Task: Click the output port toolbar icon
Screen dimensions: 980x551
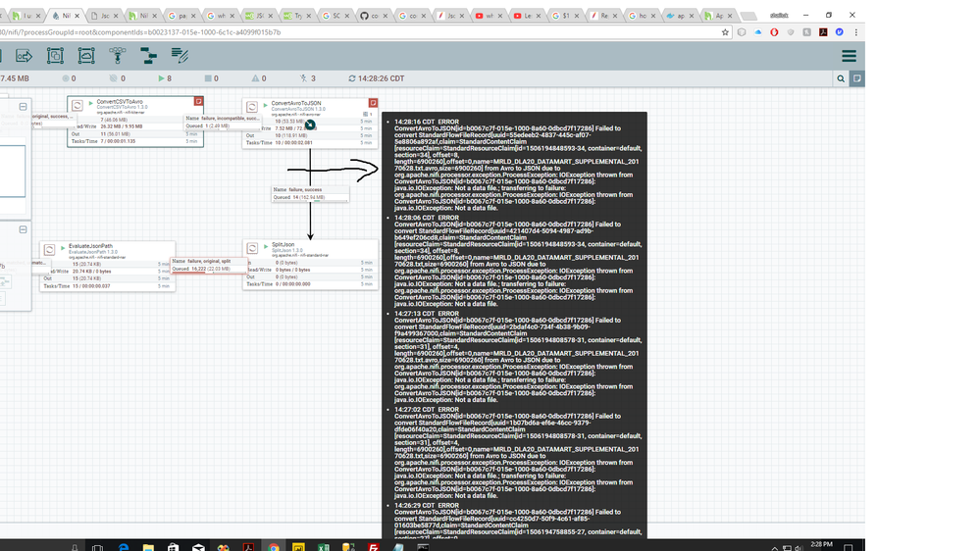Action: (24, 56)
